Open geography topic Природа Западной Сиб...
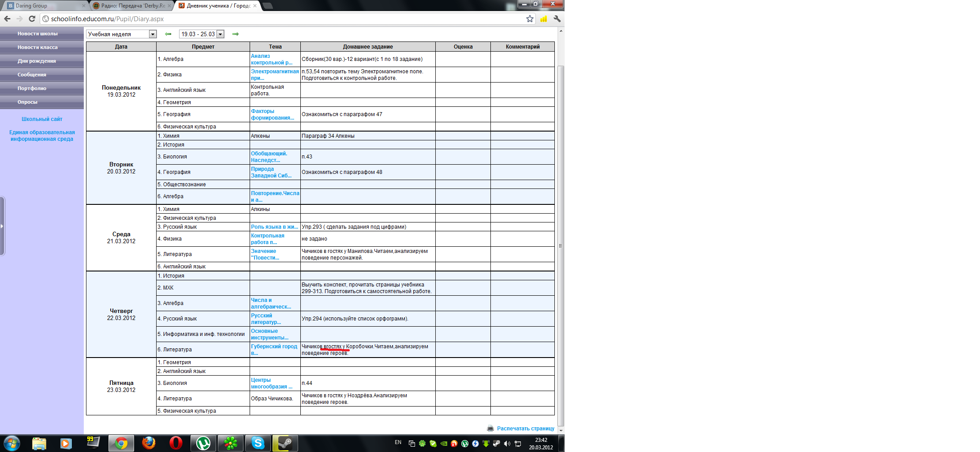 (271, 172)
